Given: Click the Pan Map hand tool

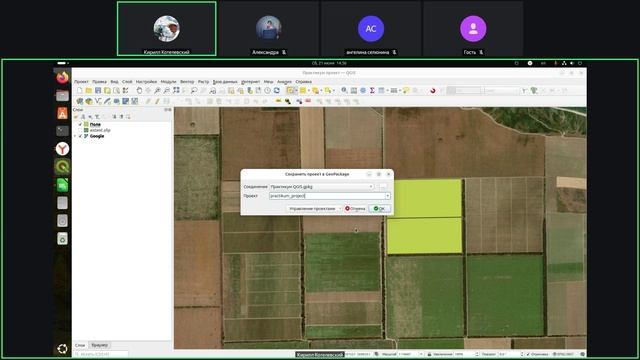Looking at the screenshot, I should pos(139,91).
